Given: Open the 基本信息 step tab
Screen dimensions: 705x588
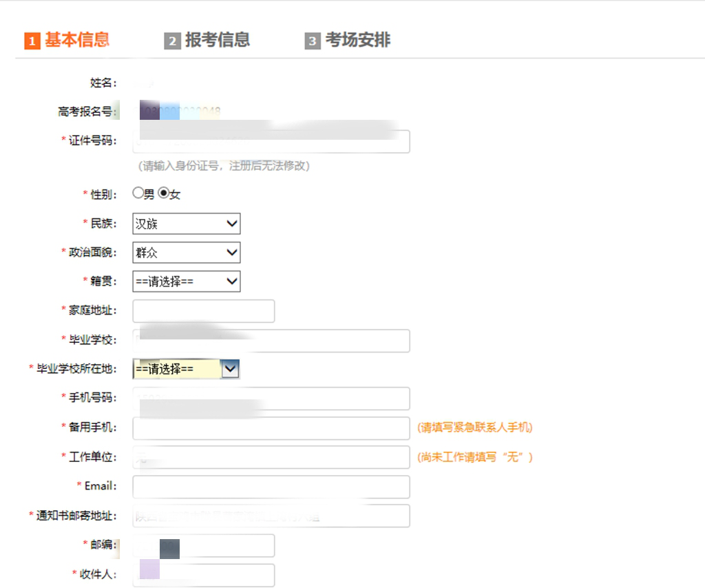Looking at the screenshot, I should point(76,40).
